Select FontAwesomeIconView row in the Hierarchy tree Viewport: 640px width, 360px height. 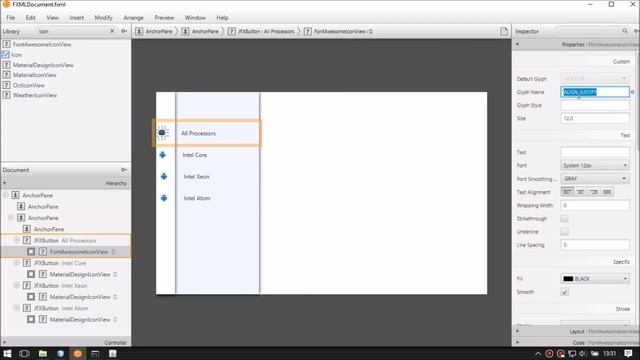point(66,252)
